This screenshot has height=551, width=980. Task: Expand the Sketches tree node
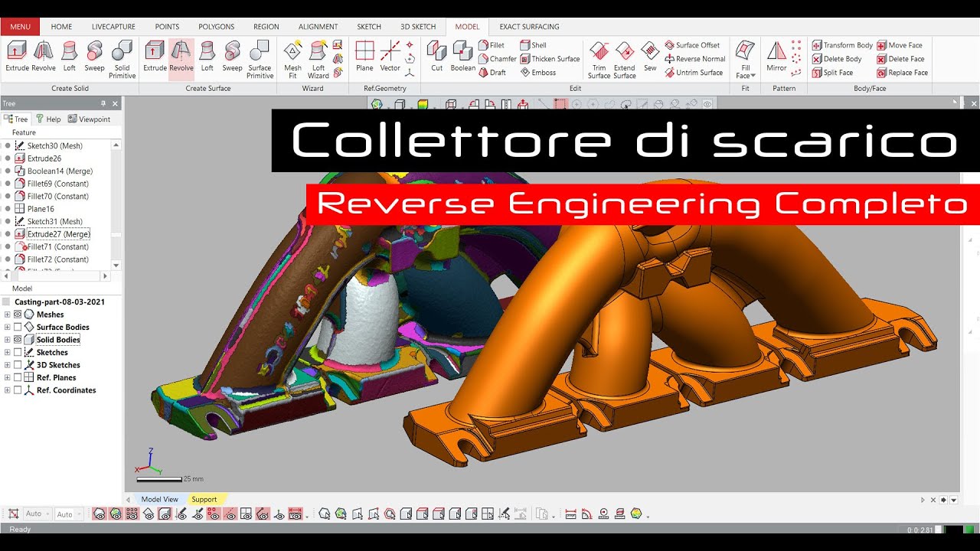(x=8, y=352)
